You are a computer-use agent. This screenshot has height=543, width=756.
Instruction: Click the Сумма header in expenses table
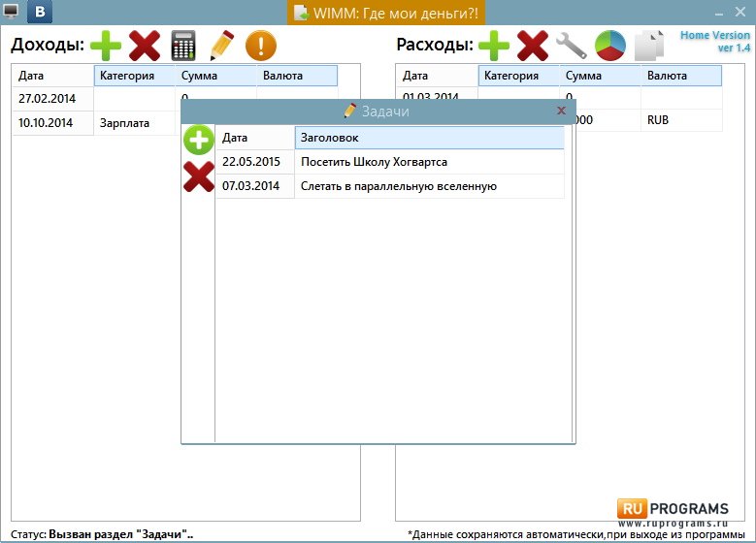point(601,76)
